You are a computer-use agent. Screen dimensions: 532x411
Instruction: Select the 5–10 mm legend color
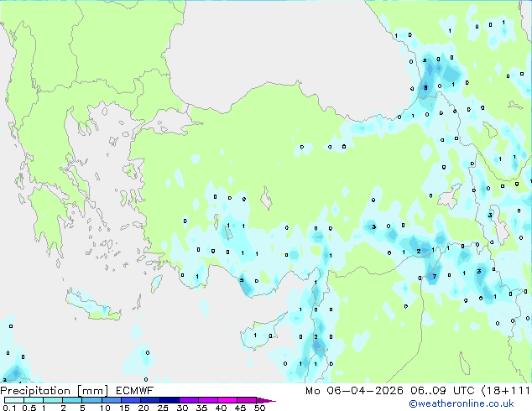(91, 400)
